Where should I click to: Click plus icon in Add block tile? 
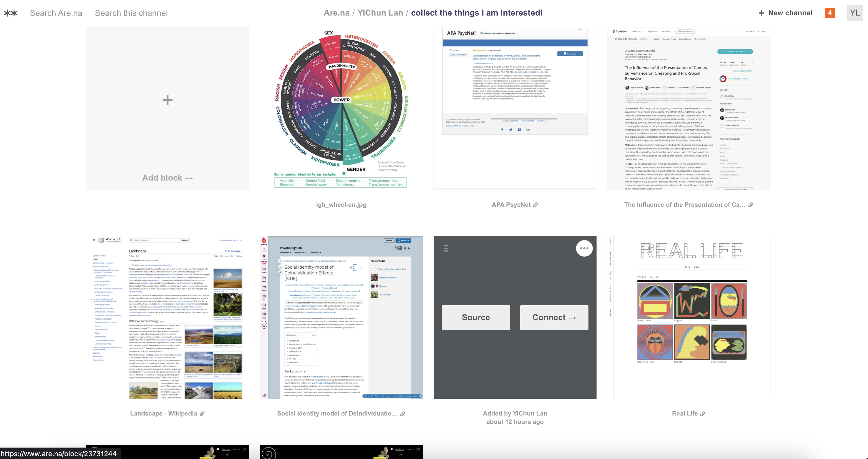click(167, 100)
